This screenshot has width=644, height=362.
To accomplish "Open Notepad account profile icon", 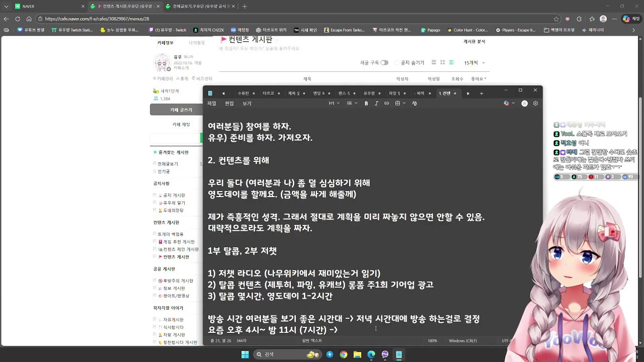I will (524, 103).
